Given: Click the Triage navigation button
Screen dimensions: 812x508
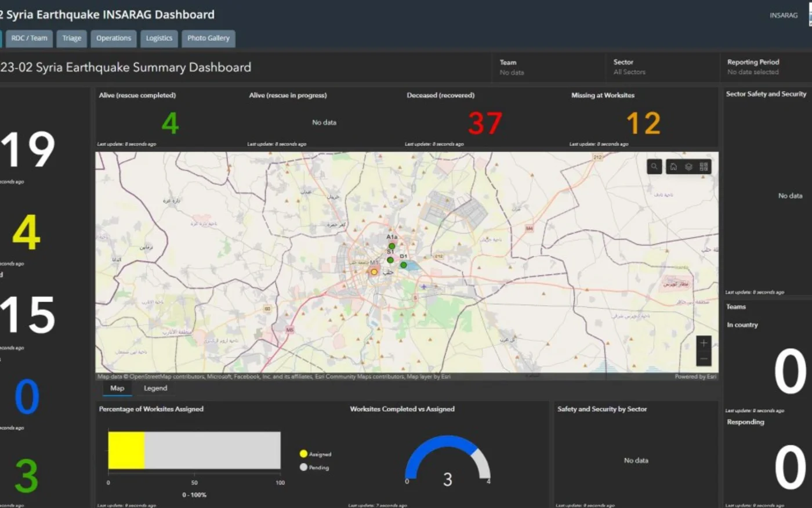Looking at the screenshot, I should click(x=71, y=38).
